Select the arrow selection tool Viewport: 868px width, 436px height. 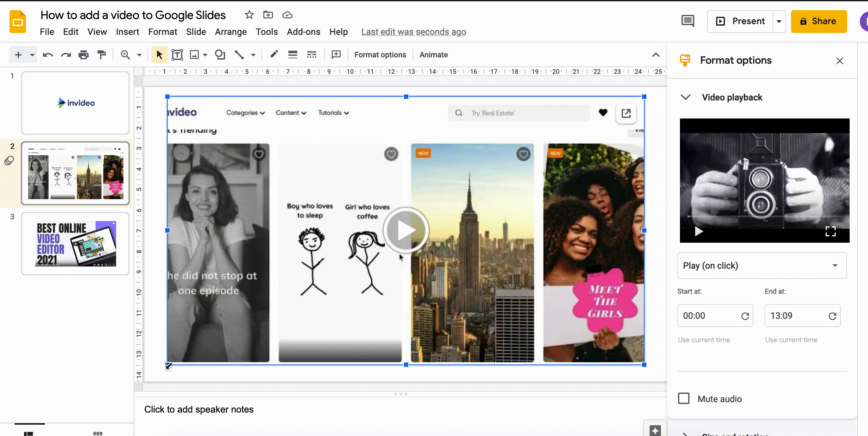[x=159, y=54]
